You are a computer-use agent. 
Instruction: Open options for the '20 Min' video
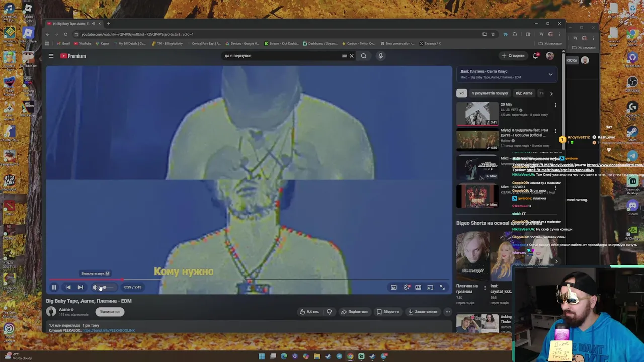tap(555, 106)
